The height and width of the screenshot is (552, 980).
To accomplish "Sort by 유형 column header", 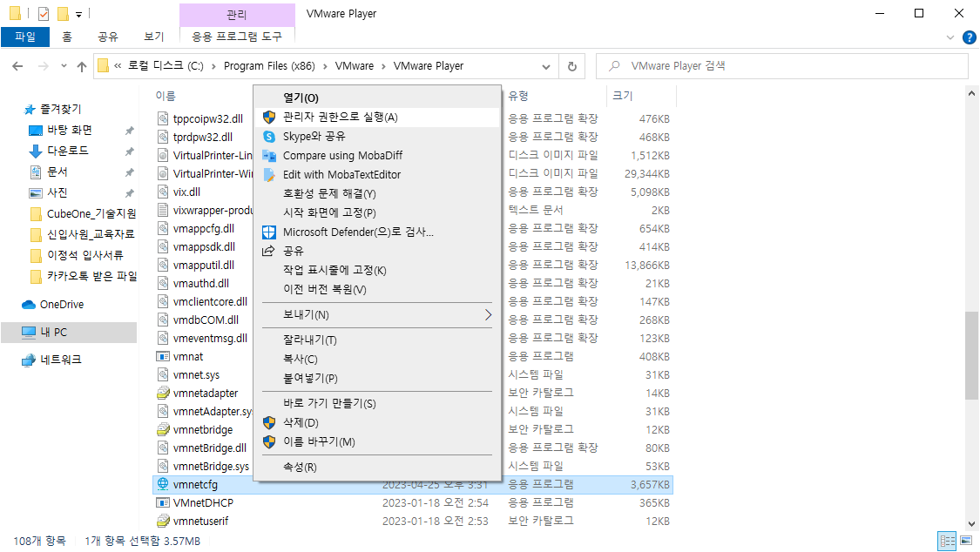I will tap(518, 96).
